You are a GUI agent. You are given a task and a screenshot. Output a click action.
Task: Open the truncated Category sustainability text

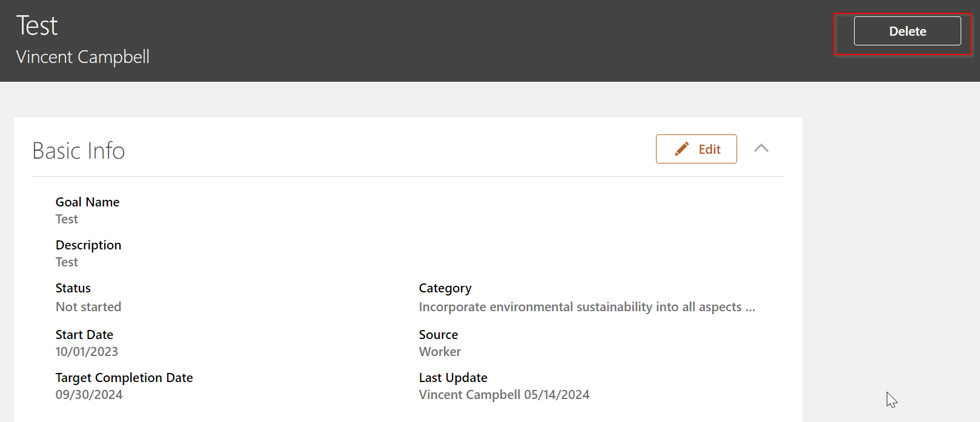(x=586, y=306)
